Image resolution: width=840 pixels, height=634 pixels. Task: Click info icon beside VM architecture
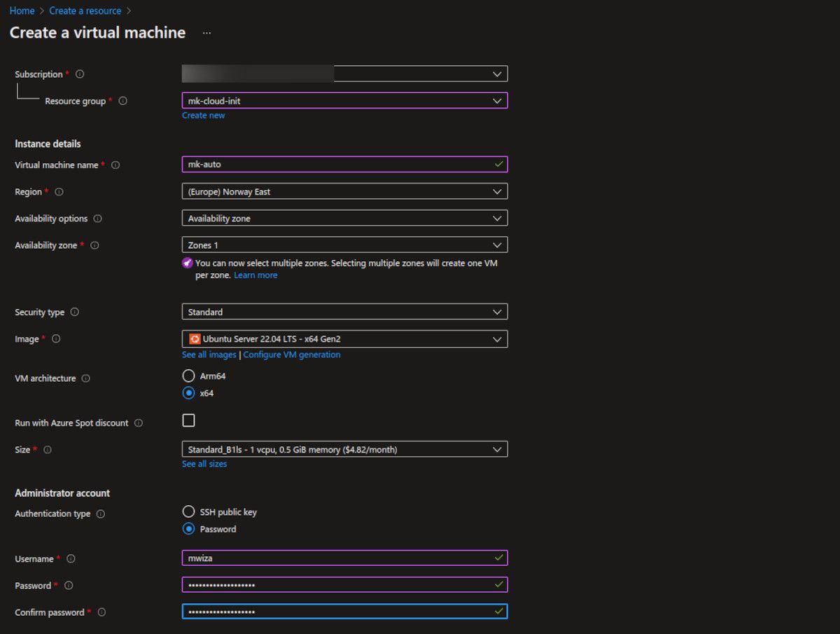[86, 378]
